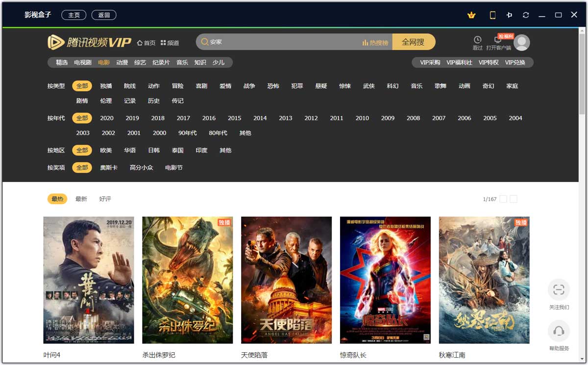Open the user avatar profile
Viewport: 588px width, 365px height.
[x=522, y=43]
